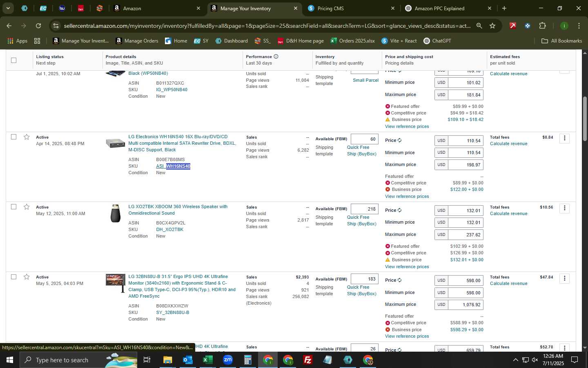Star the LG 32BN88U-B monitor listing
Screen dimensions: 588x368
pos(27,277)
